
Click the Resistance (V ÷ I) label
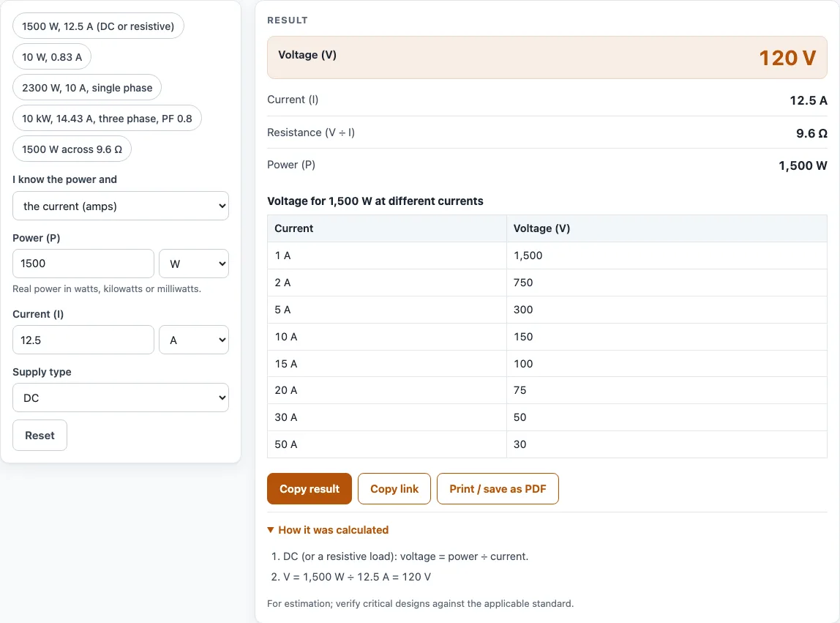(x=311, y=133)
